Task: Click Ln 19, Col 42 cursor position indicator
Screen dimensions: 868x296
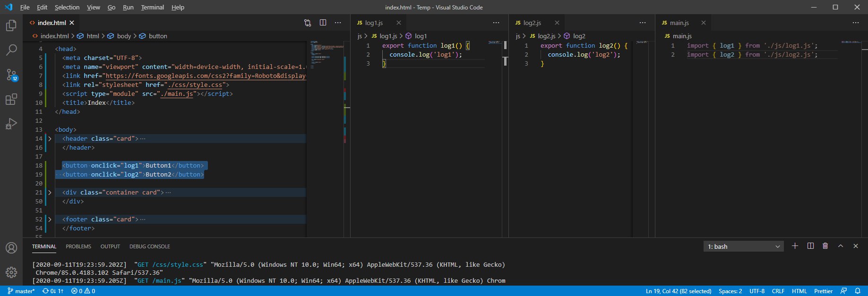Action: pos(679,291)
